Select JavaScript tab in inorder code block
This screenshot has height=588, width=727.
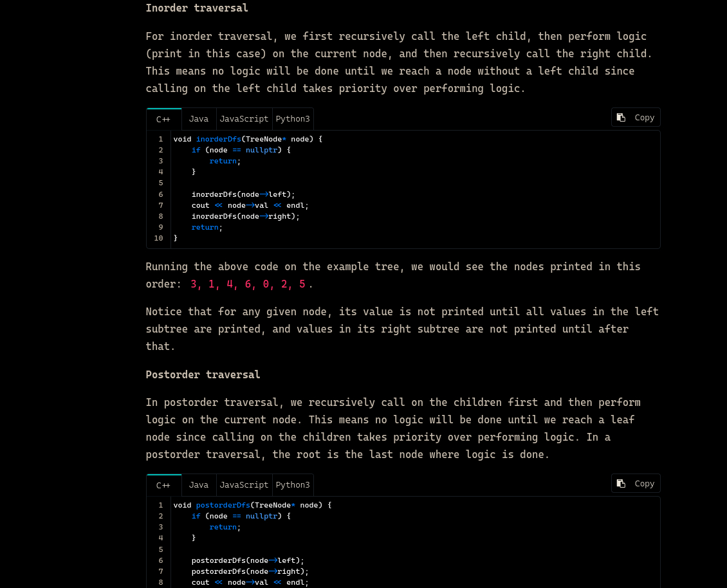(244, 119)
